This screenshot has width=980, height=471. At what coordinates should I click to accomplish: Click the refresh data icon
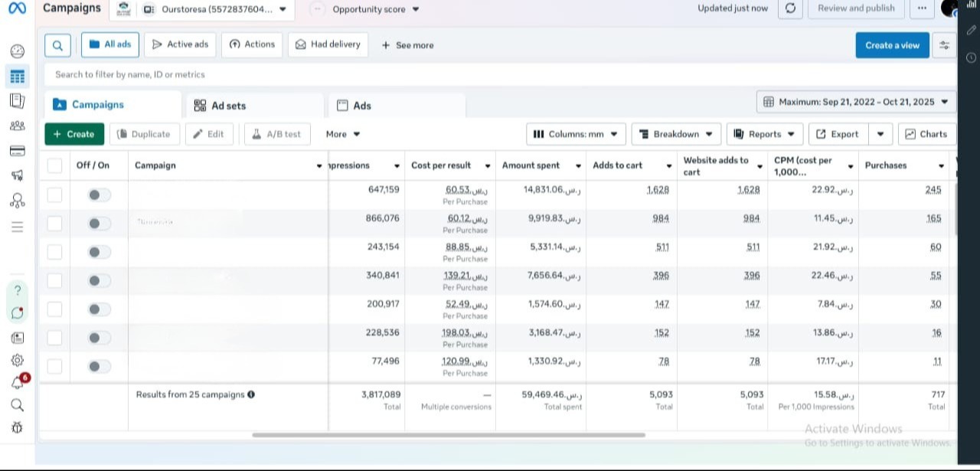790,8
